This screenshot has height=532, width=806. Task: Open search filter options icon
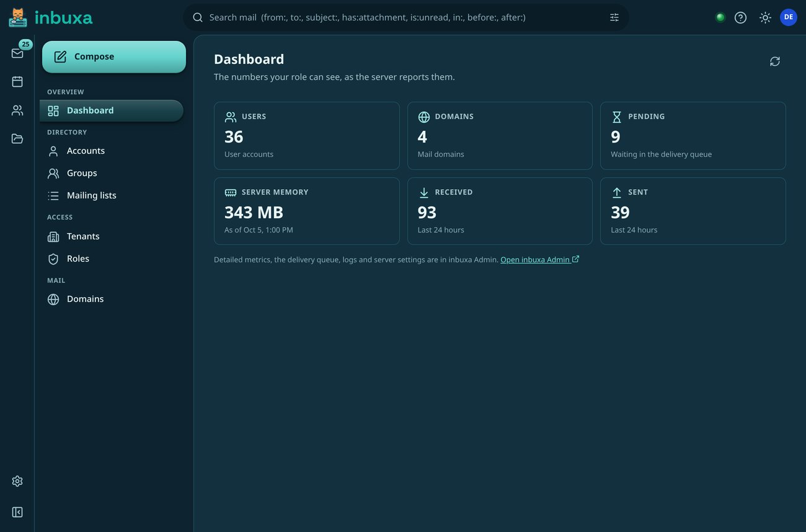coord(614,17)
